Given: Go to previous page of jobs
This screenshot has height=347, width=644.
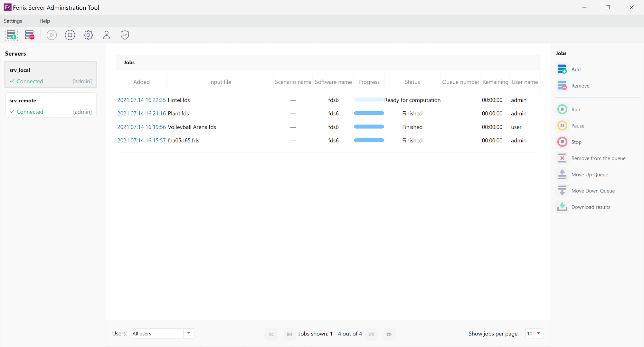Looking at the screenshot, I should [289, 334].
